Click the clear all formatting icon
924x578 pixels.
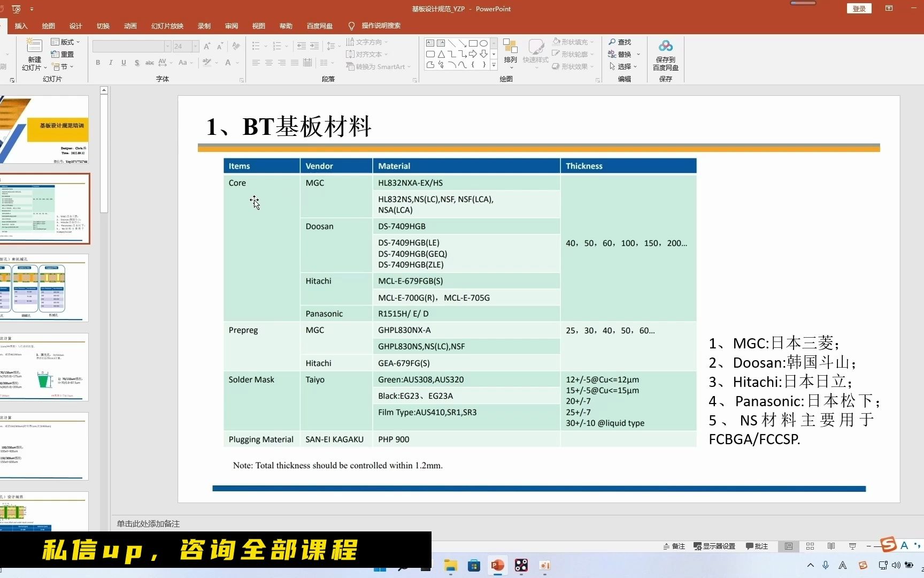[x=236, y=47]
